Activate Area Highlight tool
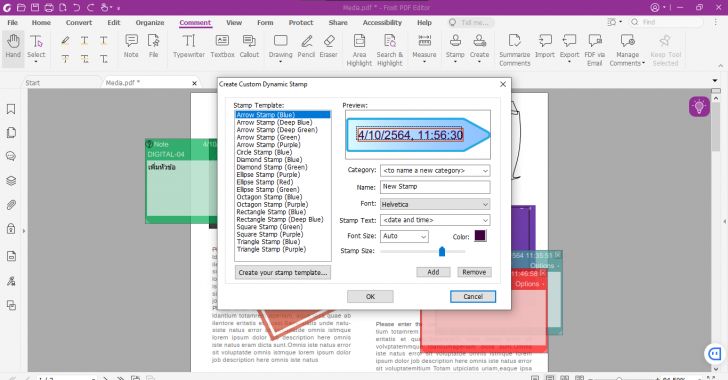This screenshot has width=728, height=380. tap(359, 50)
